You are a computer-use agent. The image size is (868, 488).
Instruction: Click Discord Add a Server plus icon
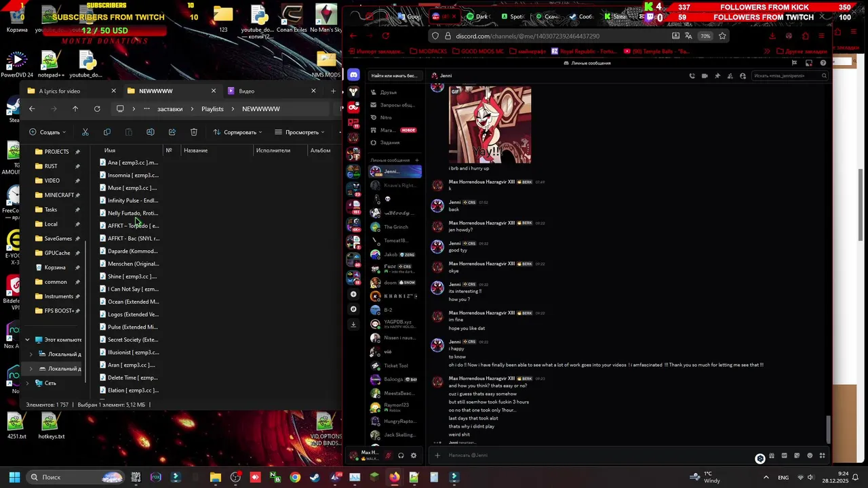(353, 294)
